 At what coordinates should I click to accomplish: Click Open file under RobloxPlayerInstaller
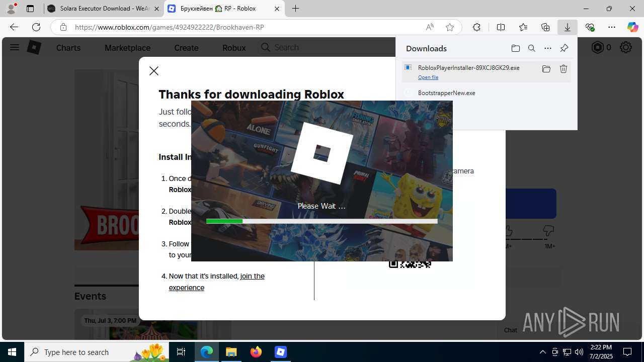428,77
